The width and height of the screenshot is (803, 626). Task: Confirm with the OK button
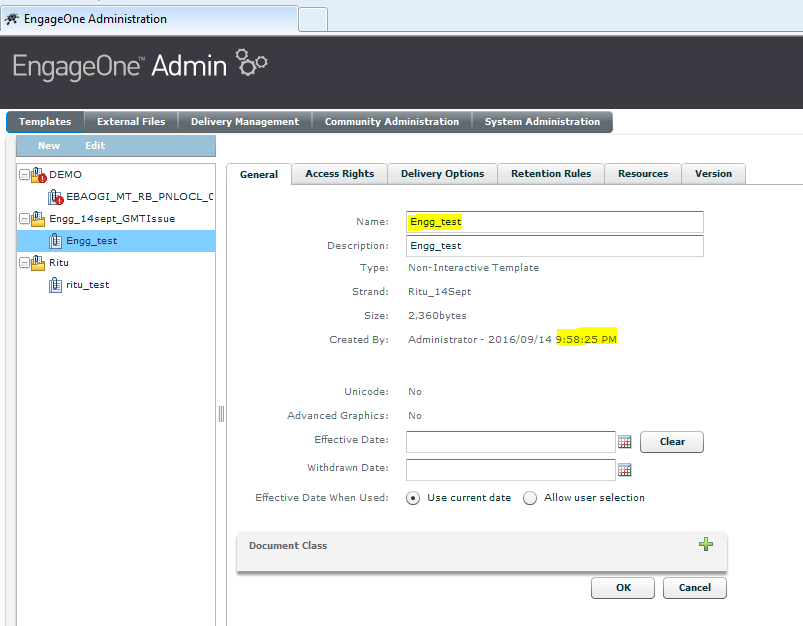click(x=623, y=588)
